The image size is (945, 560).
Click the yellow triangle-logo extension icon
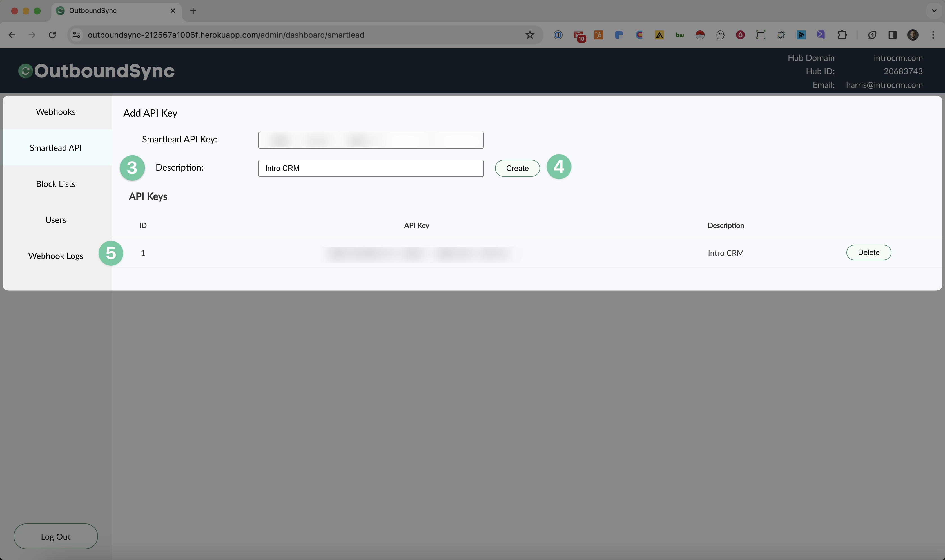coord(659,35)
